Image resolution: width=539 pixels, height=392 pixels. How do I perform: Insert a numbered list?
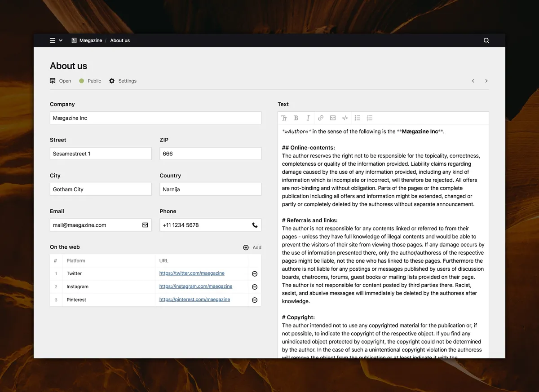click(x=370, y=118)
